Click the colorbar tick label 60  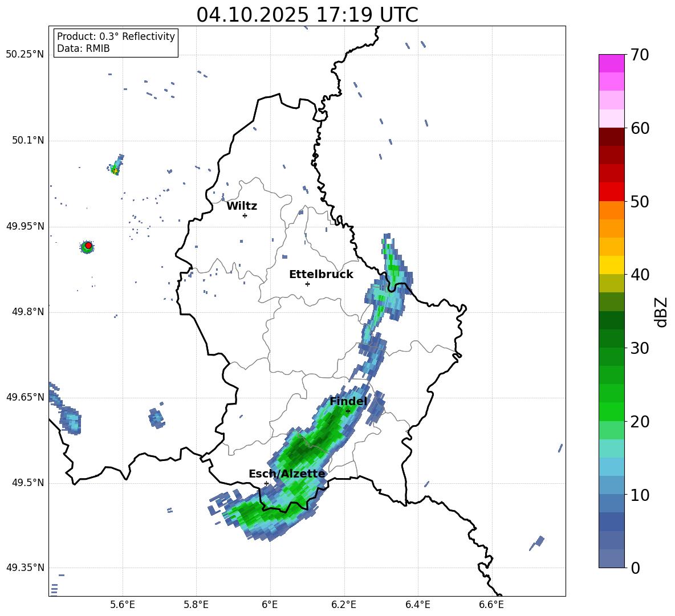[640, 128]
